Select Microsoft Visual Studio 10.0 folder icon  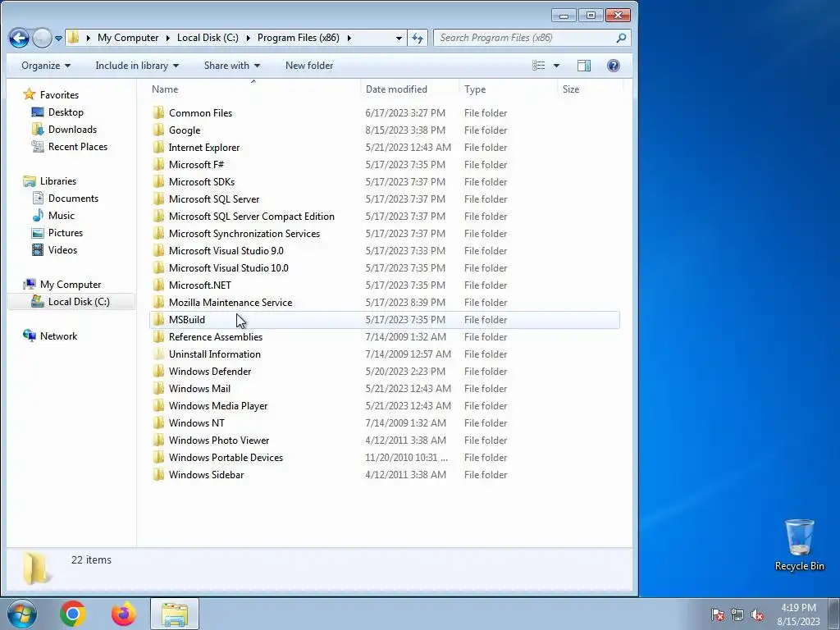[158, 268]
